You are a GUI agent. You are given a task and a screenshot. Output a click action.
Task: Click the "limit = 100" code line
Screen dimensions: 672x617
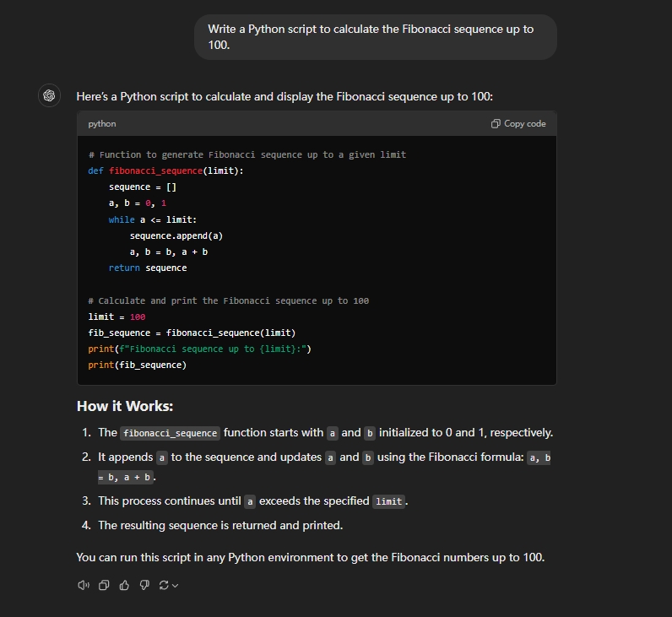point(117,317)
